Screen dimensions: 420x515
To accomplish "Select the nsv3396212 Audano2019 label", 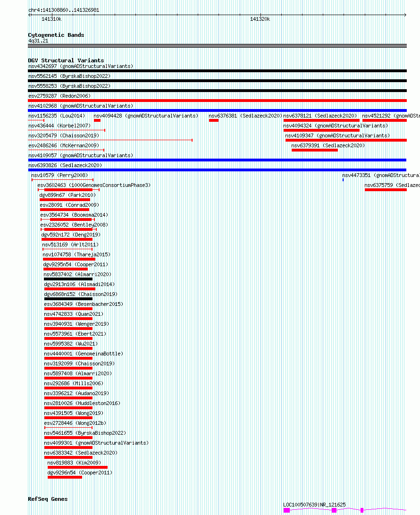I will point(76,394).
